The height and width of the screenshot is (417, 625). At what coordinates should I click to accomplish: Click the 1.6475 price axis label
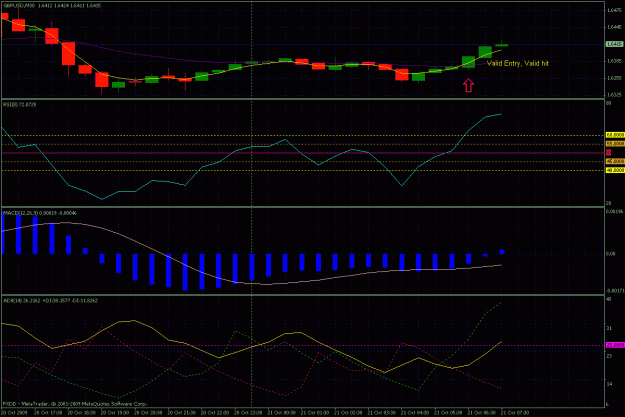pyautogui.click(x=614, y=10)
